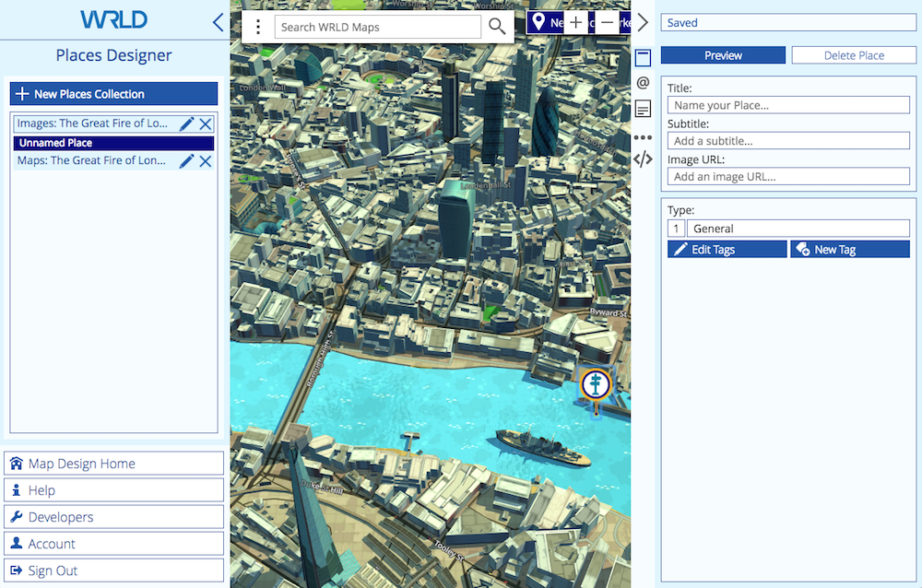Click the place marker pin on the river
The image size is (922, 588).
pyautogui.click(x=597, y=383)
